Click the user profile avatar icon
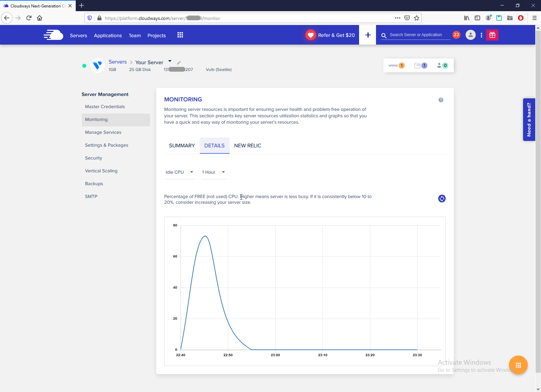This screenshot has height=392, width=541. pyautogui.click(x=470, y=35)
